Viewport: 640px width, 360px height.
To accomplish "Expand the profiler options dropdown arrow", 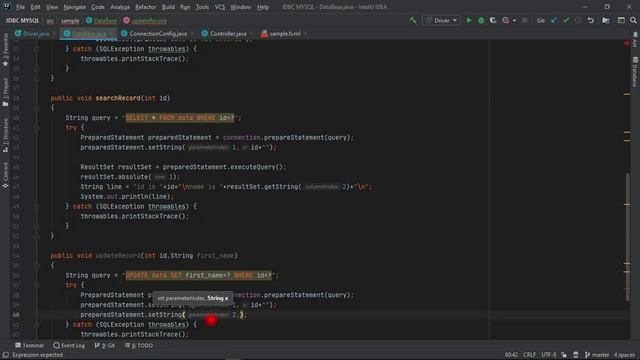I will tap(514, 20).
